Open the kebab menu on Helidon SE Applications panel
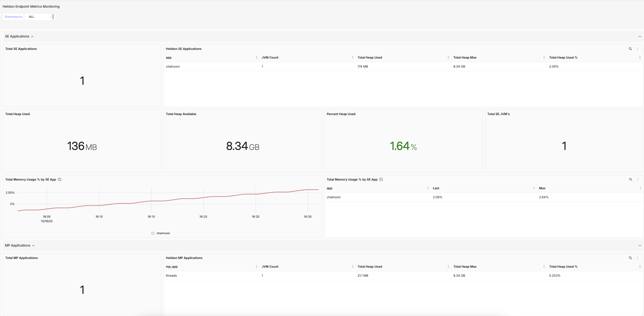This screenshot has height=316, width=644. click(638, 49)
